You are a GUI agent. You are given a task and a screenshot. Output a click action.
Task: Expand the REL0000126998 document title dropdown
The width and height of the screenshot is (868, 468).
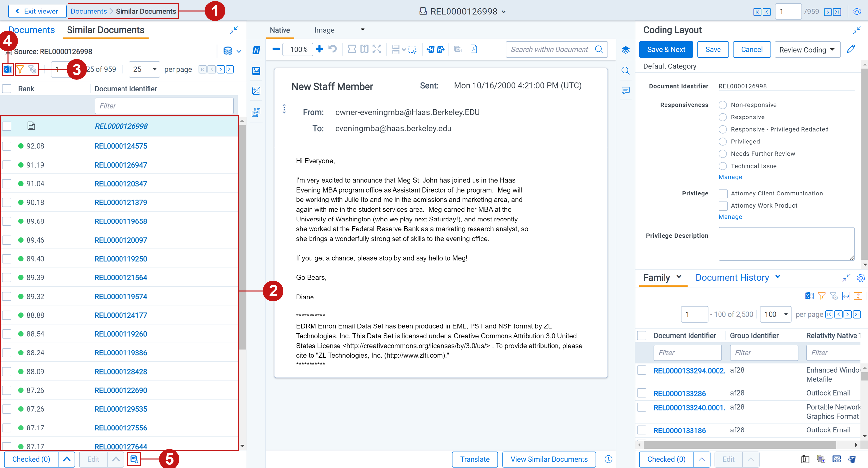(x=504, y=12)
